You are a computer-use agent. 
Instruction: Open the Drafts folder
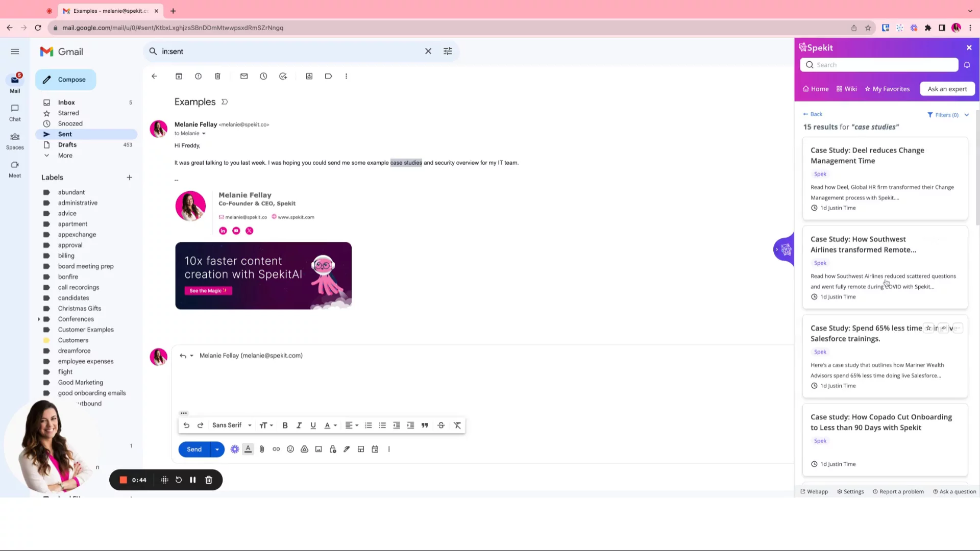click(x=67, y=145)
